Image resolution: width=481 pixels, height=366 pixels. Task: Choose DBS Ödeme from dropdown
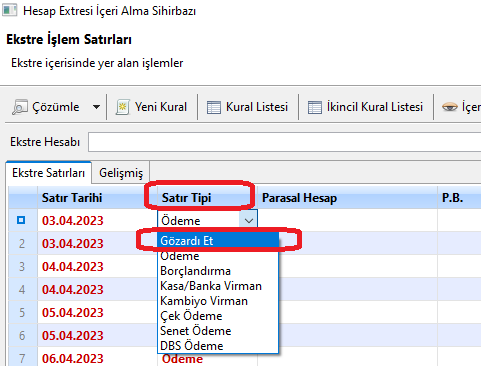(218, 346)
